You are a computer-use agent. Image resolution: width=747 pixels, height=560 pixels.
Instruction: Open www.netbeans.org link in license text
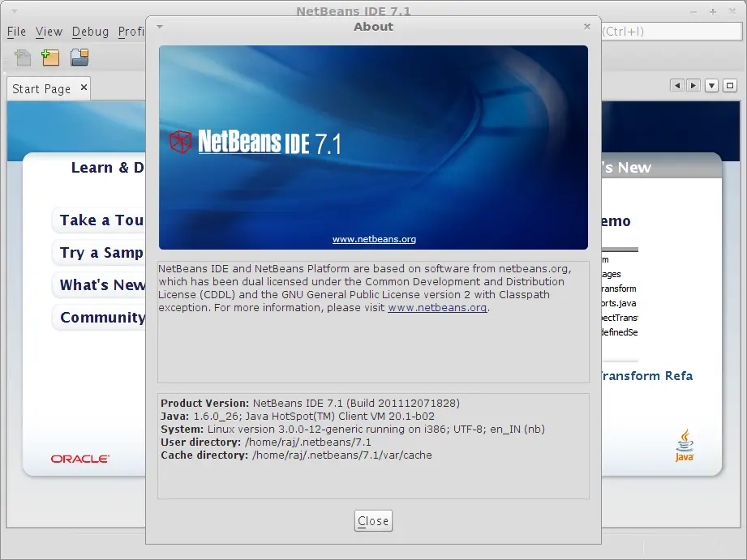437,308
